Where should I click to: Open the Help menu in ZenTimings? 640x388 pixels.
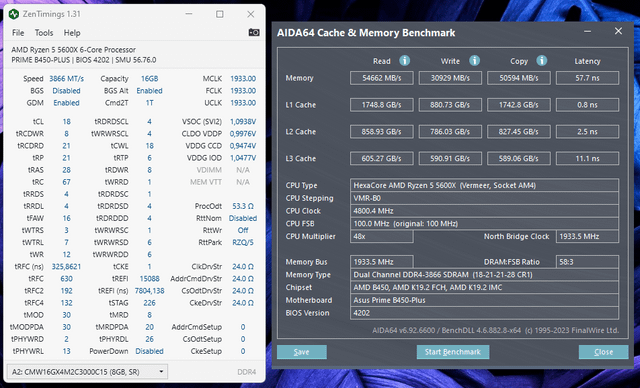(x=72, y=33)
